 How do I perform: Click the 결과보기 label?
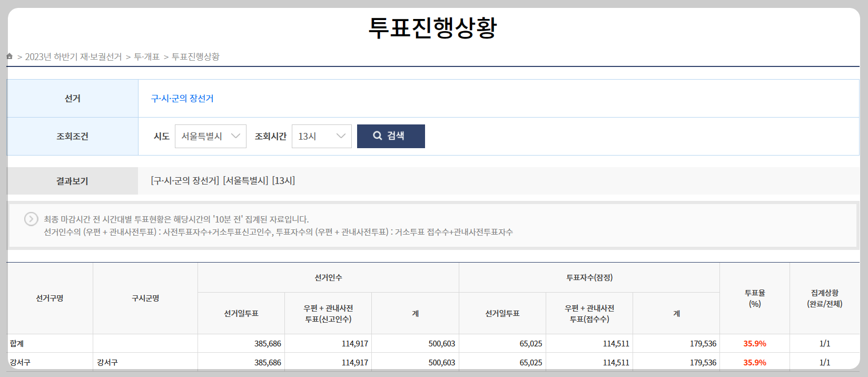(72, 181)
